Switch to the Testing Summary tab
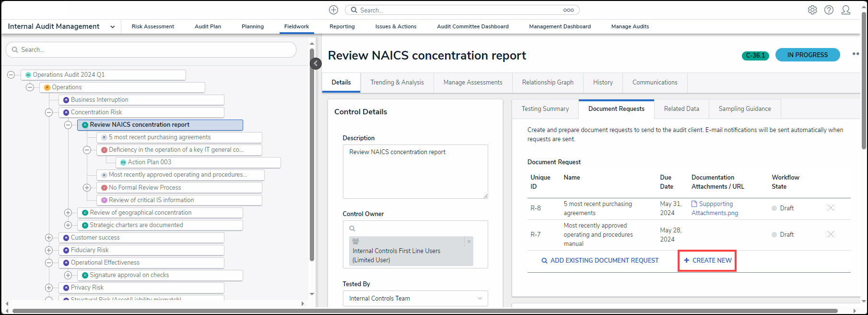 click(x=545, y=109)
